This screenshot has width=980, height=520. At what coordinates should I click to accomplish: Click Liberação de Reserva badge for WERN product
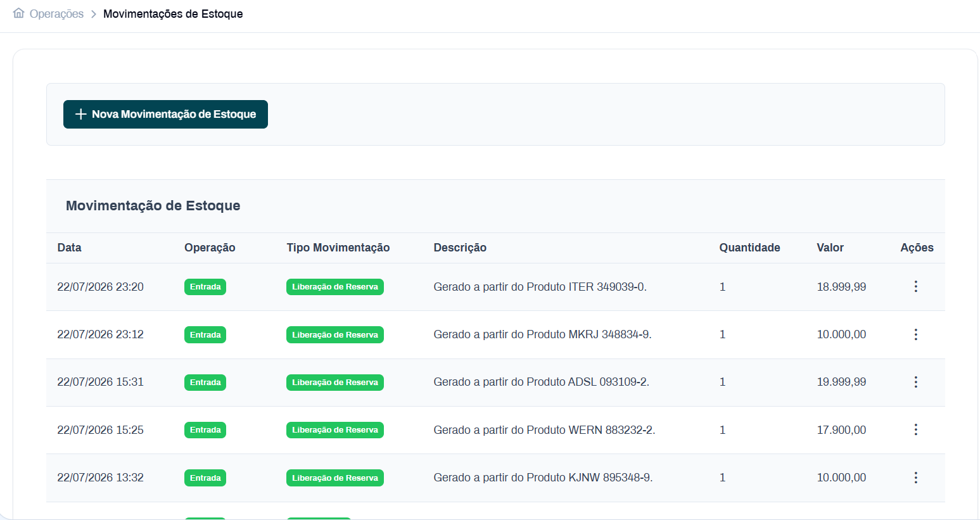click(x=335, y=430)
